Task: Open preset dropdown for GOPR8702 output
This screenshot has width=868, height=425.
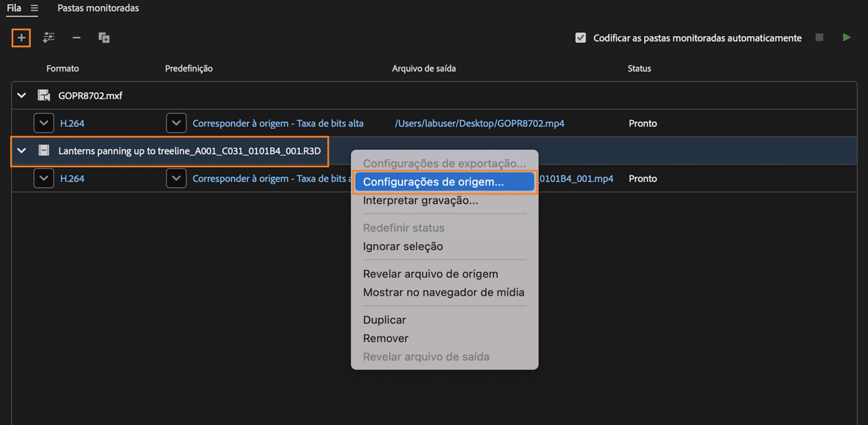Action: 176,123
